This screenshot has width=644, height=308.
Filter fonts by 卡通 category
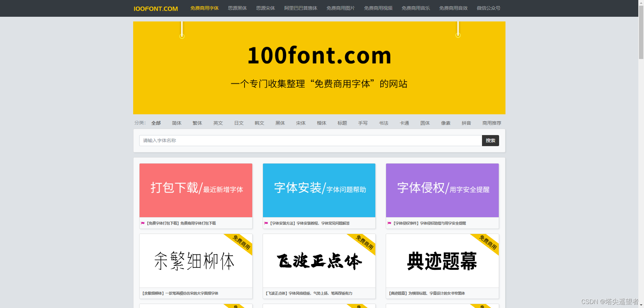pos(405,123)
